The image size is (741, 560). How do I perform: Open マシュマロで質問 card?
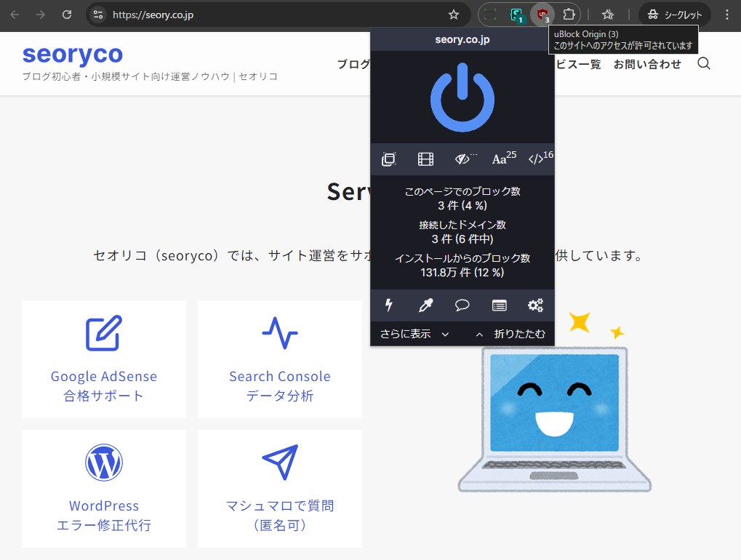(280, 489)
